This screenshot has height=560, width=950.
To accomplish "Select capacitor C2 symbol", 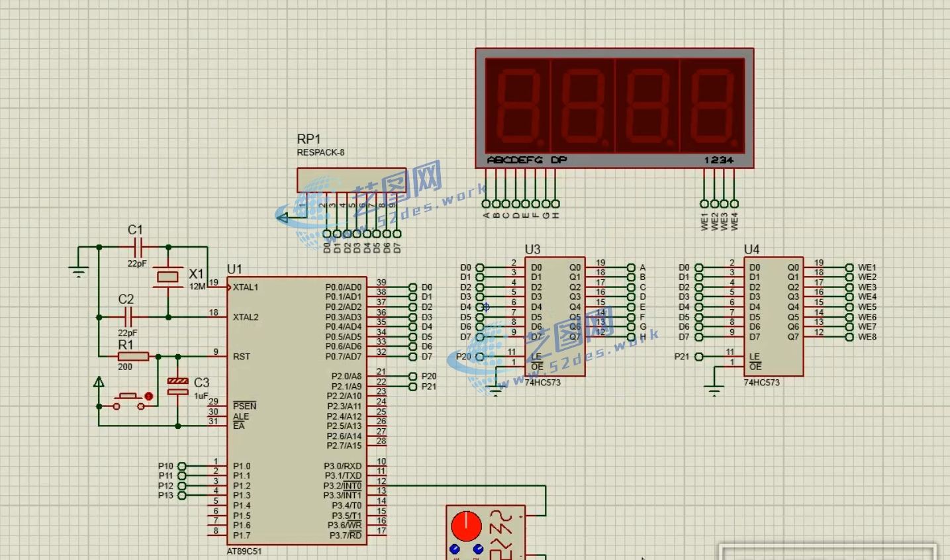I will point(128,317).
